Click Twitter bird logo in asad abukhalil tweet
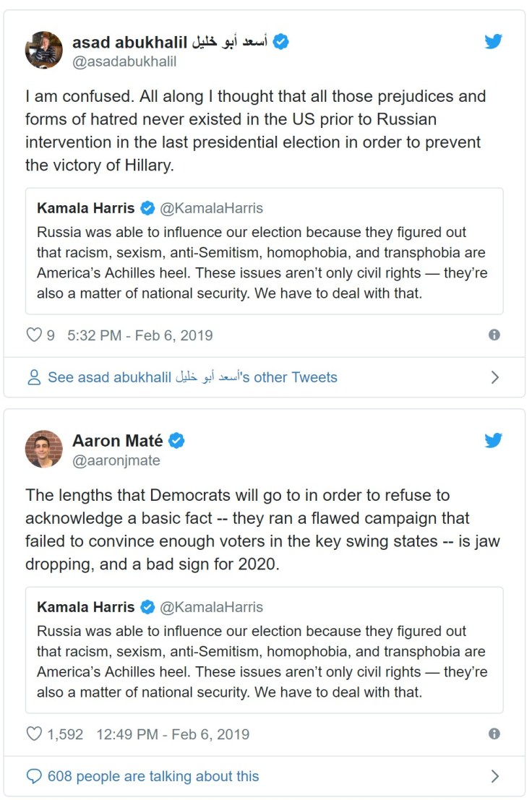Viewport: 532px width, 800px height. [x=494, y=41]
